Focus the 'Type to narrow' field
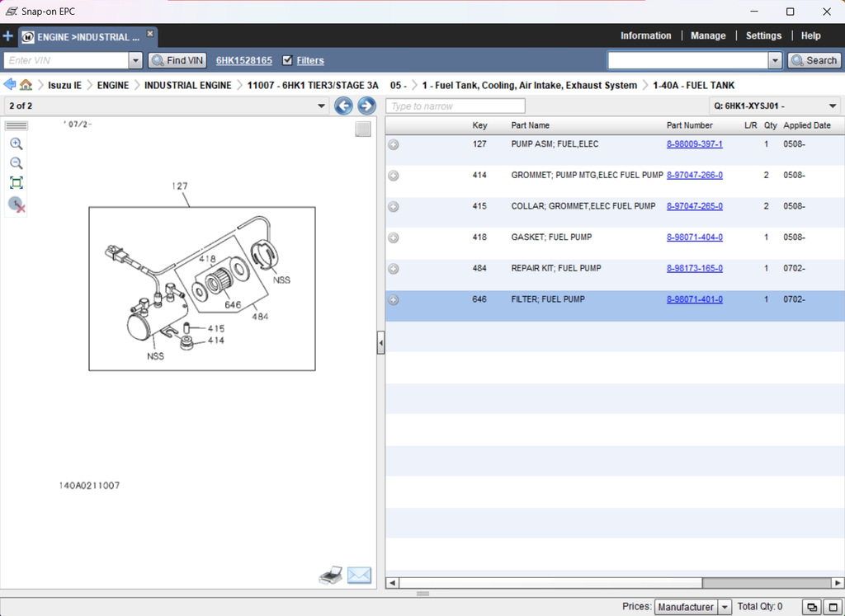Viewport: 845px width, 616px height. (456, 106)
